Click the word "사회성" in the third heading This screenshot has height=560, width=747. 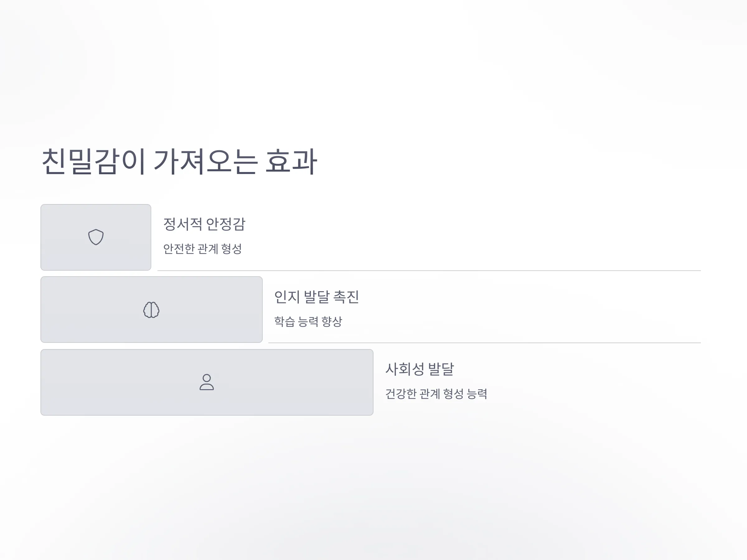405,369
